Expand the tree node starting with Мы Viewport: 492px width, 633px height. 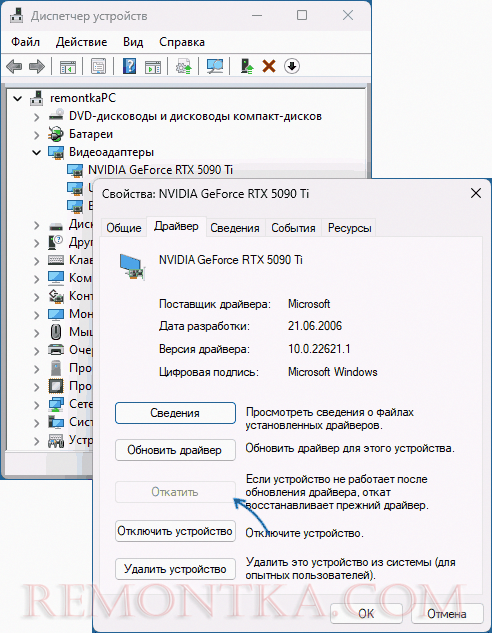point(36,333)
